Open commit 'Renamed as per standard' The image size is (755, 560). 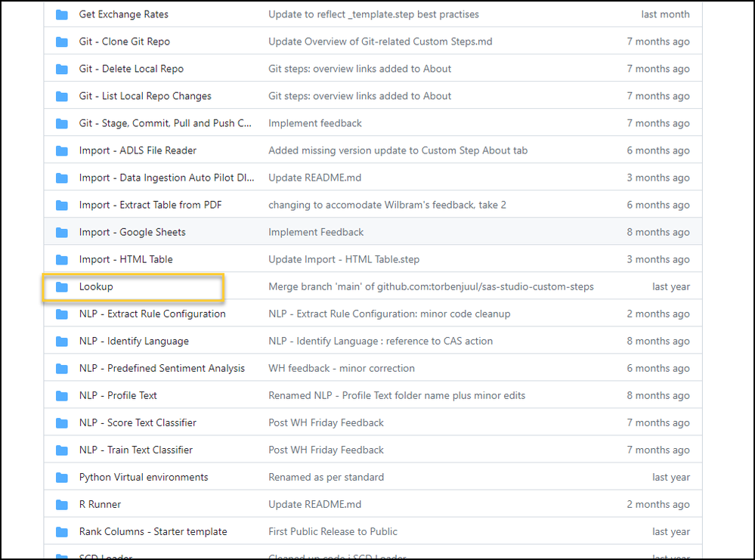(x=326, y=478)
